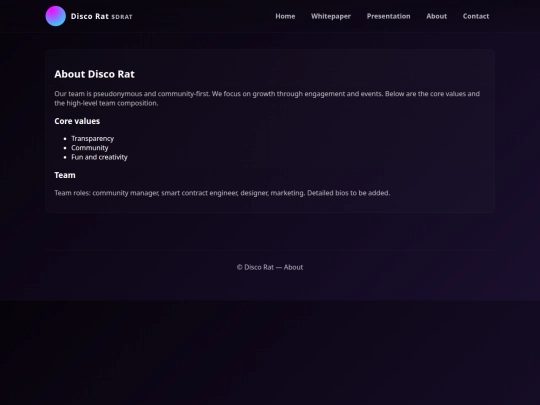Image resolution: width=540 pixels, height=405 pixels.
Task: Click the Transparency list item
Action: (92, 138)
